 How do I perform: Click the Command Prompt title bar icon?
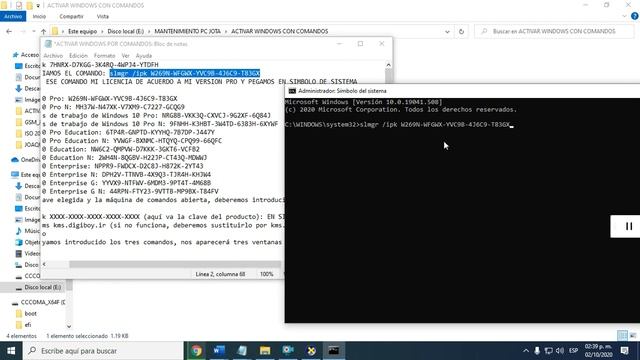[x=292, y=91]
